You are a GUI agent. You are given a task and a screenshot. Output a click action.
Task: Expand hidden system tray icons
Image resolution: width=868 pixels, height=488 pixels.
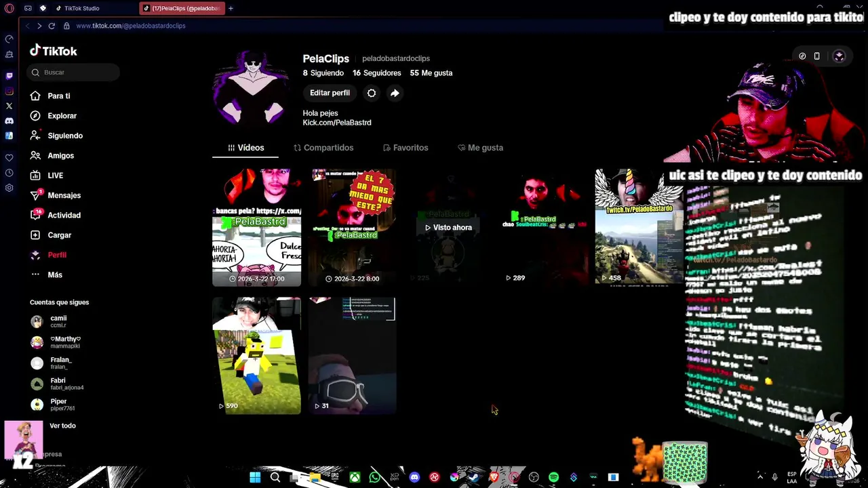759,477
